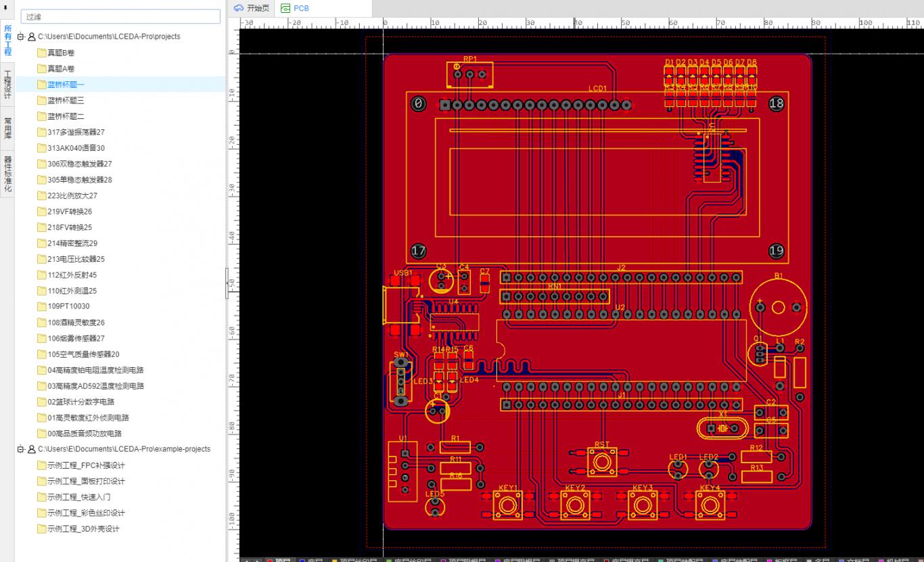Select the R12 resistor footprint
Image resolution: width=924 pixels, height=562 pixels.
tap(757, 456)
